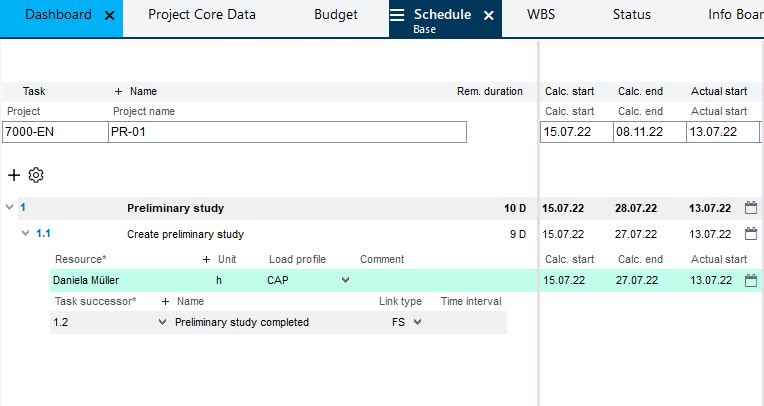This screenshot has width=764, height=406.
Task: Select the project calc. end date 08.11.22
Action: (x=649, y=132)
